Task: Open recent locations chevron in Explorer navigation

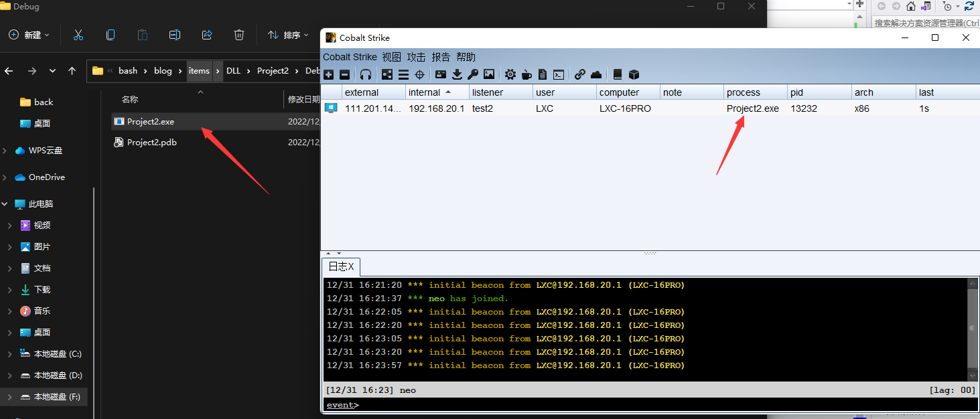Action: (x=52, y=70)
